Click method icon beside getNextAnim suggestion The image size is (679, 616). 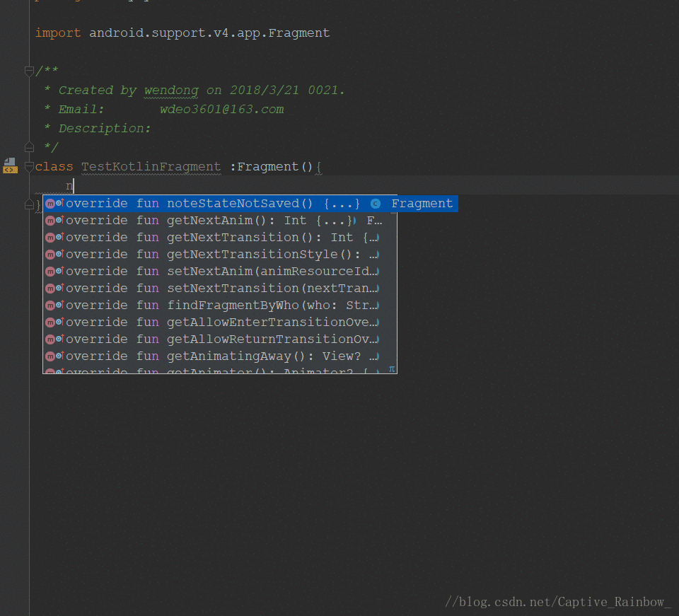[50, 221]
